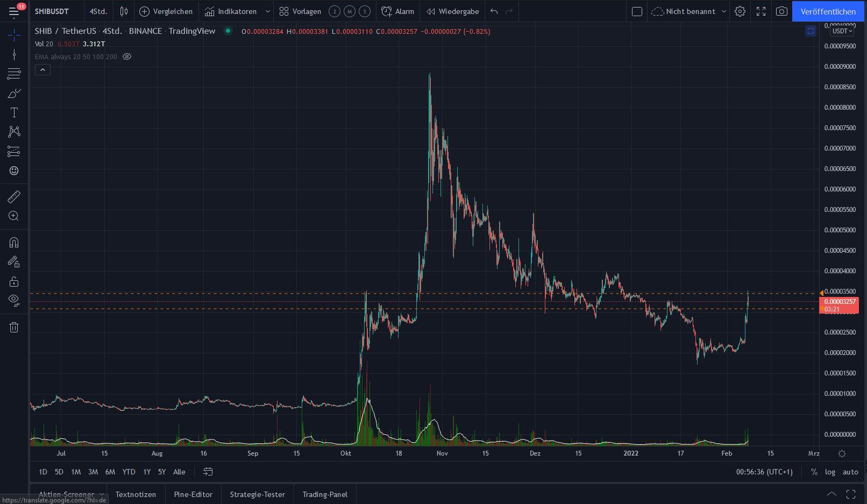The width and height of the screenshot is (867, 504).
Task: Open the Indikatoren indicators dialog
Action: tap(231, 11)
